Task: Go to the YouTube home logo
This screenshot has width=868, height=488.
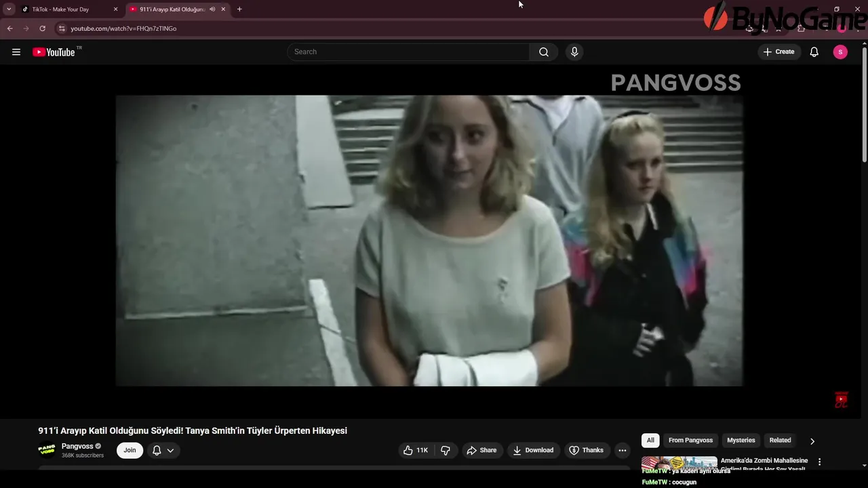Action: coord(54,52)
